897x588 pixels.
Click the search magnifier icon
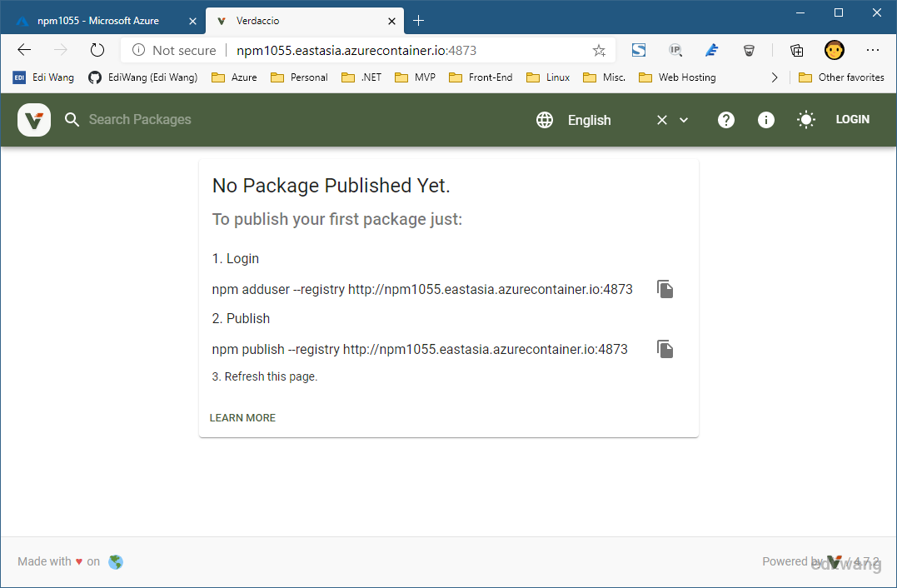pos(72,120)
